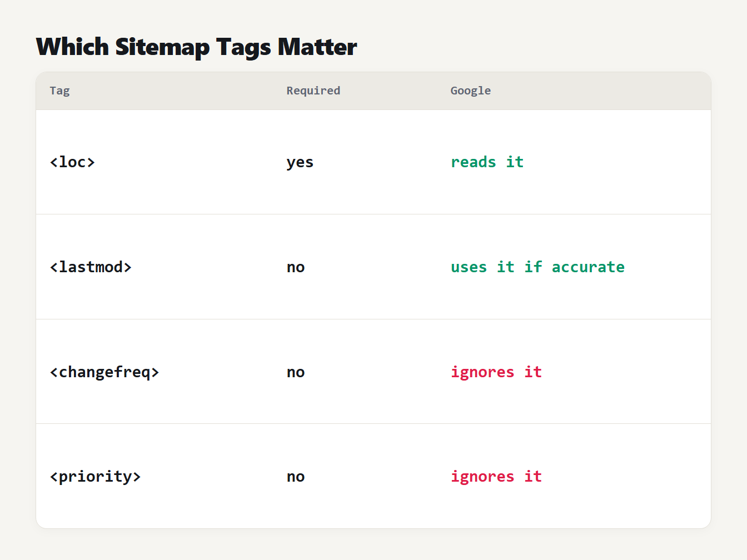Click the 'reads it' cell
Screen dimensions: 747x560
coord(487,162)
